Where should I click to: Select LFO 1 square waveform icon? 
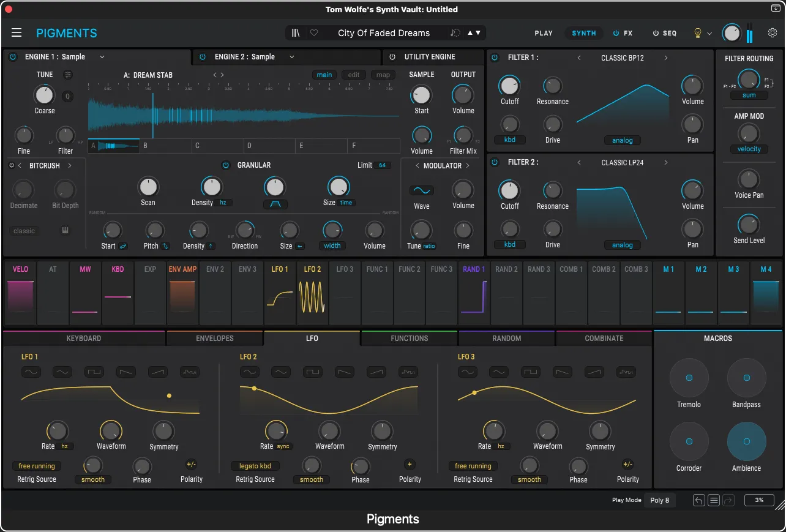click(x=94, y=372)
